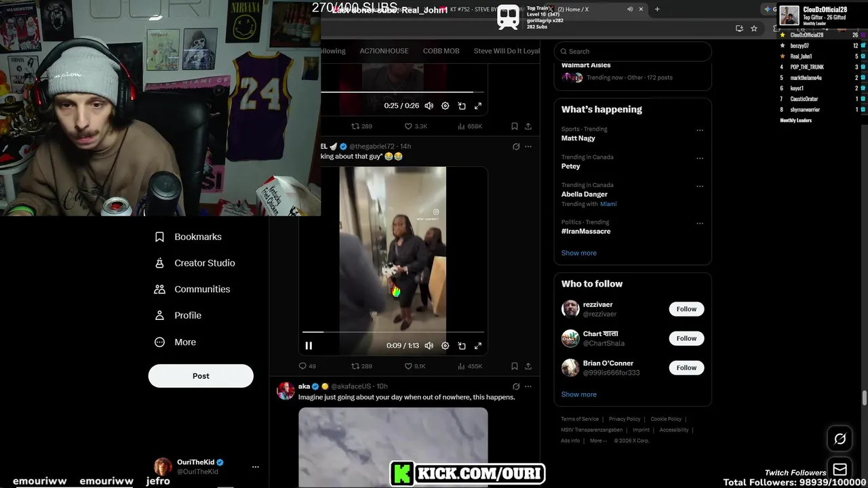The image size is (868, 488).
Task: Open picture-in-picture on the 1:13 video
Action: (x=462, y=346)
